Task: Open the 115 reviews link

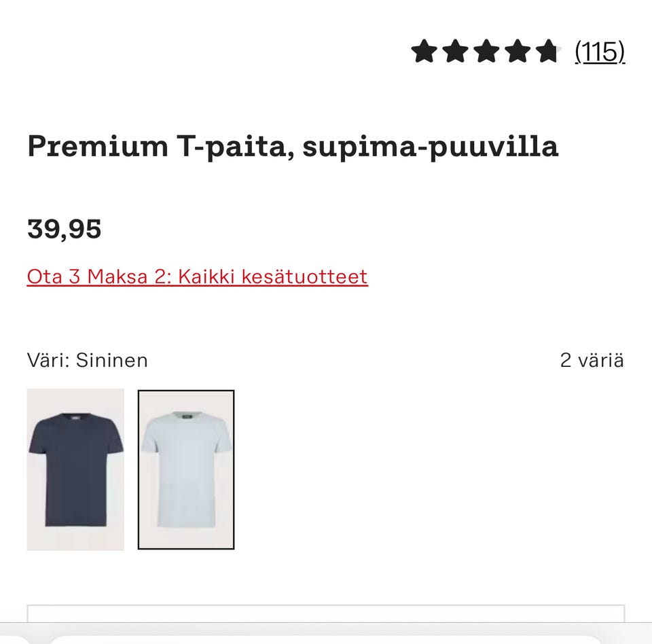Action: [x=600, y=52]
